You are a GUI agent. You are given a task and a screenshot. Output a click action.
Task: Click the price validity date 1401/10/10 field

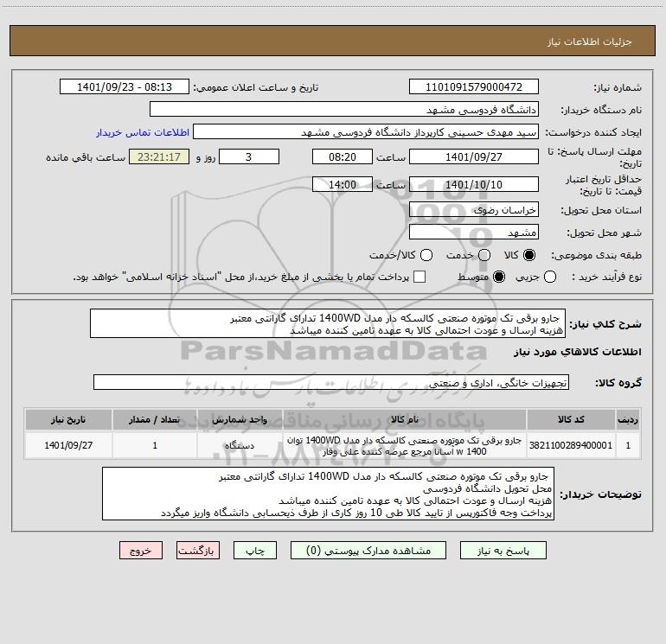[x=474, y=185]
